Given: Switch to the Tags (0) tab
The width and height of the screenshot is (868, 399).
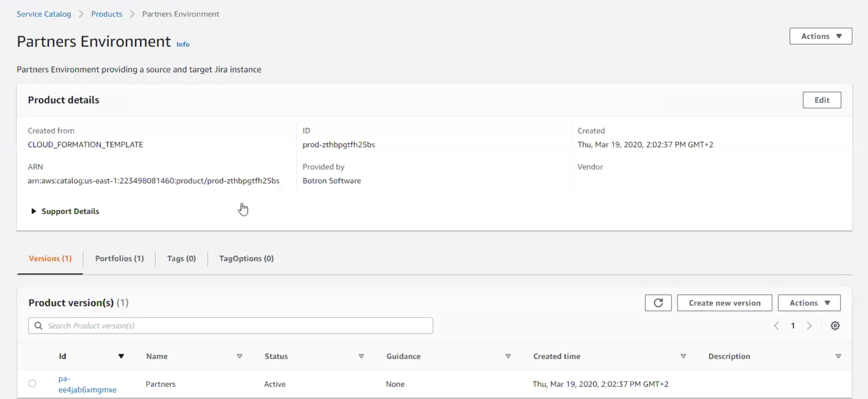Looking at the screenshot, I should tap(181, 258).
